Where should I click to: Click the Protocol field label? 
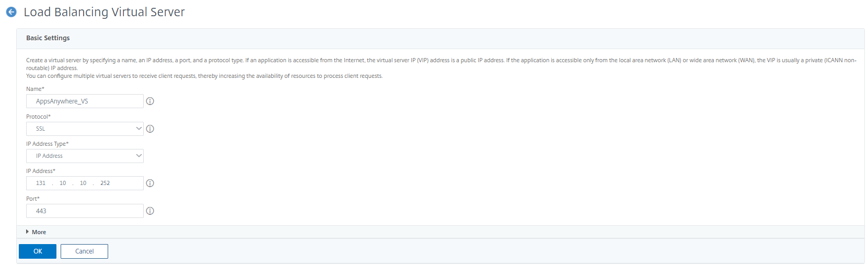(38, 117)
